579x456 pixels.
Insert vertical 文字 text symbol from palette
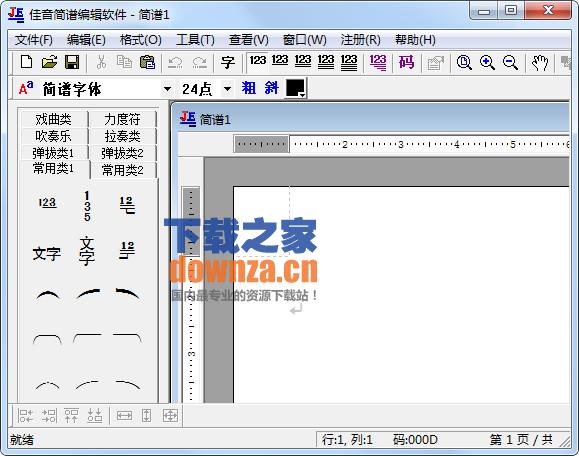(x=87, y=251)
